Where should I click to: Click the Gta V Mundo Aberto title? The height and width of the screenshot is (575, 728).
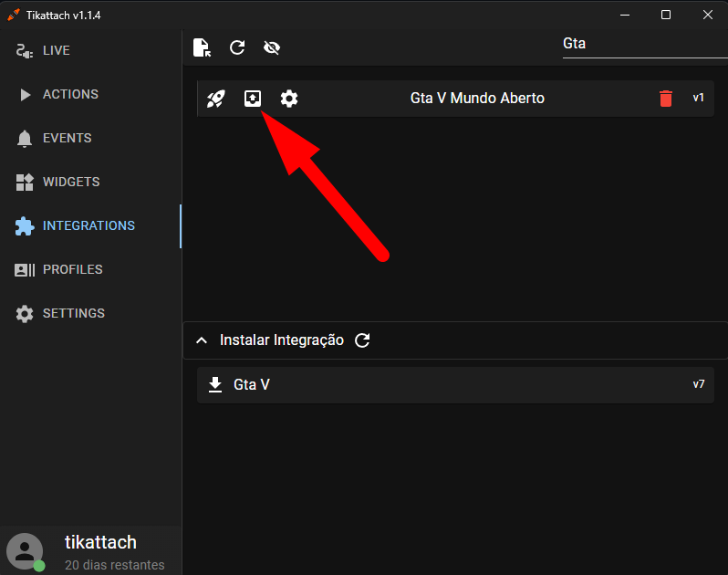[x=477, y=98]
